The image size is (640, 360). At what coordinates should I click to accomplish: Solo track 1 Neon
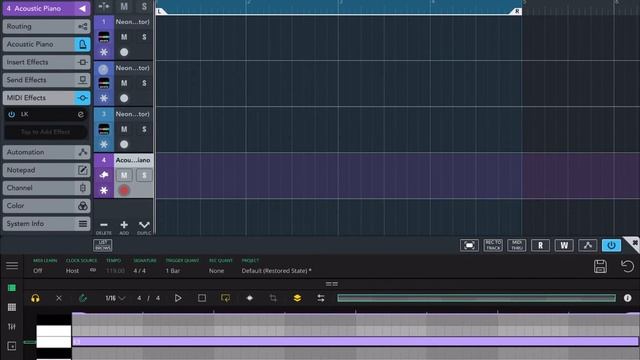click(x=144, y=37)
